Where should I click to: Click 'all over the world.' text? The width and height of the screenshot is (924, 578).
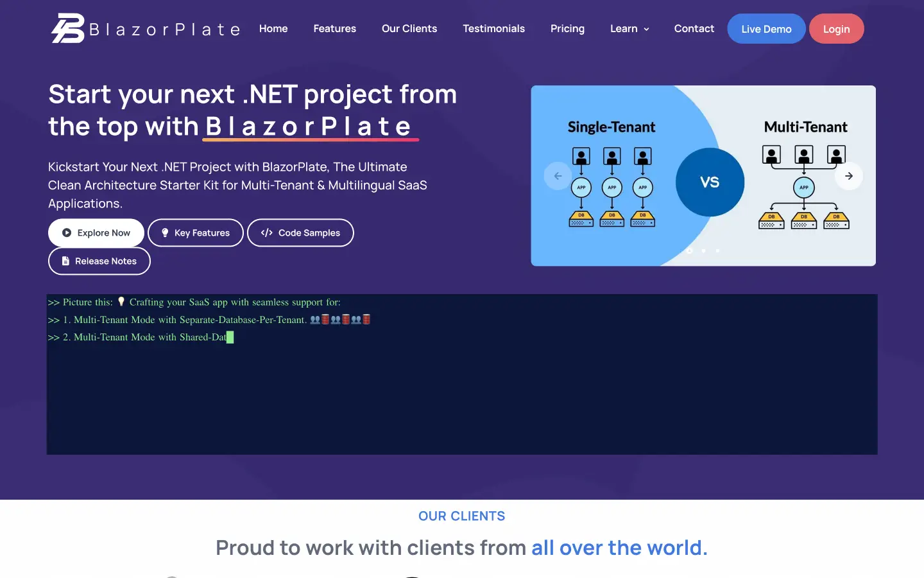619,548
